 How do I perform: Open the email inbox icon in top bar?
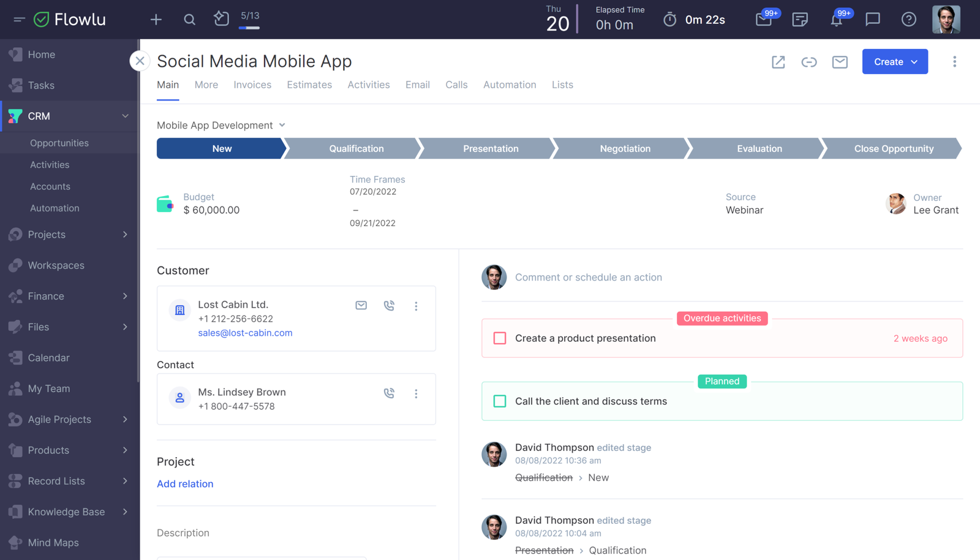click(764, 19)
